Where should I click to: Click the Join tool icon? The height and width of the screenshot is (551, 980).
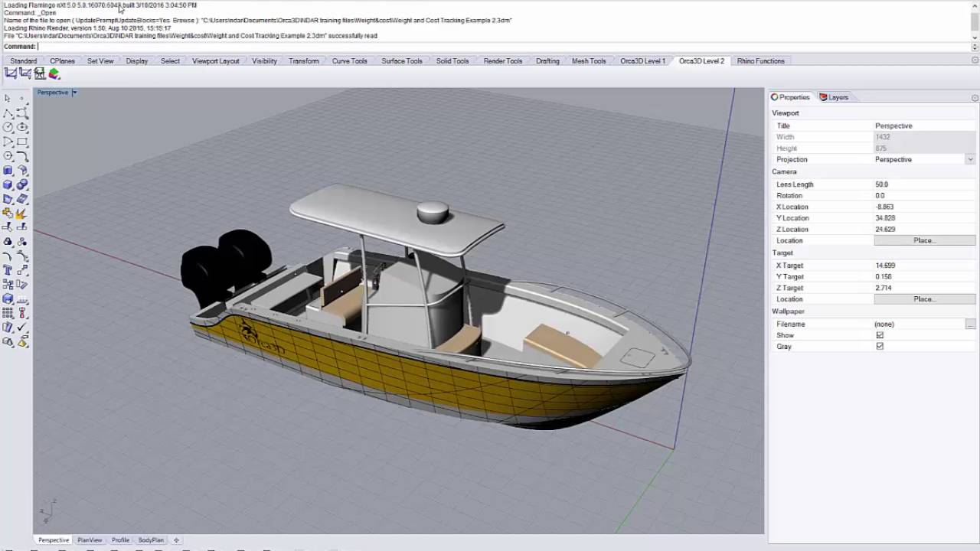(x=8, y=213)
